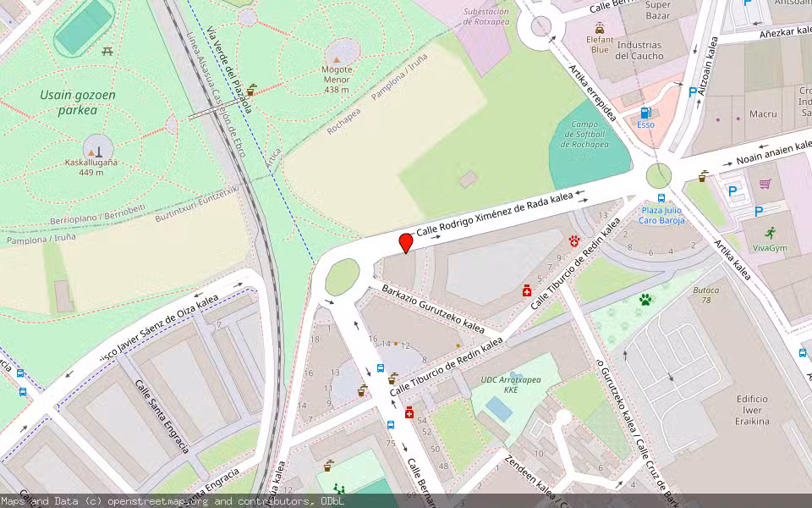The image size is (812, 508).
Task: Click the VivaGym running figure icon
Action: pyautogui.click(x=771, y=231)
